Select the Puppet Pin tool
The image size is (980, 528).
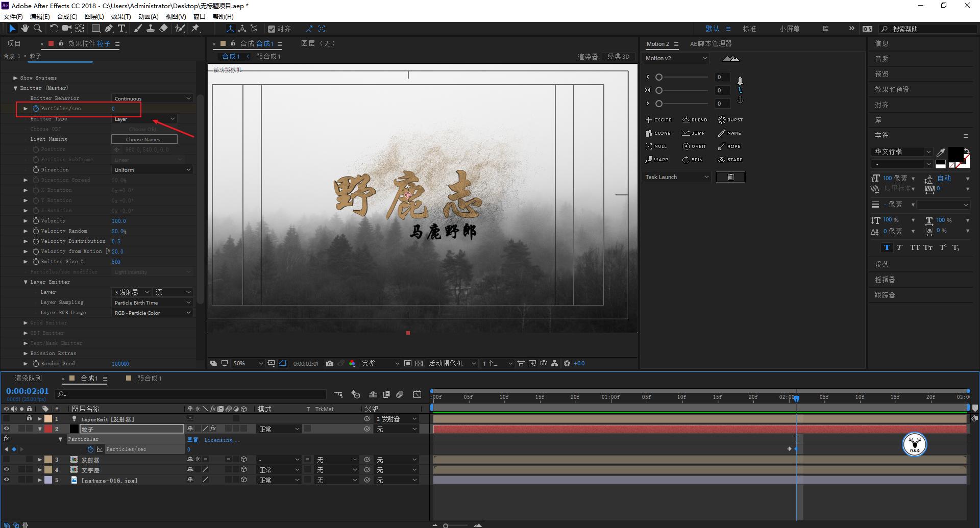[x=195, y=29]
